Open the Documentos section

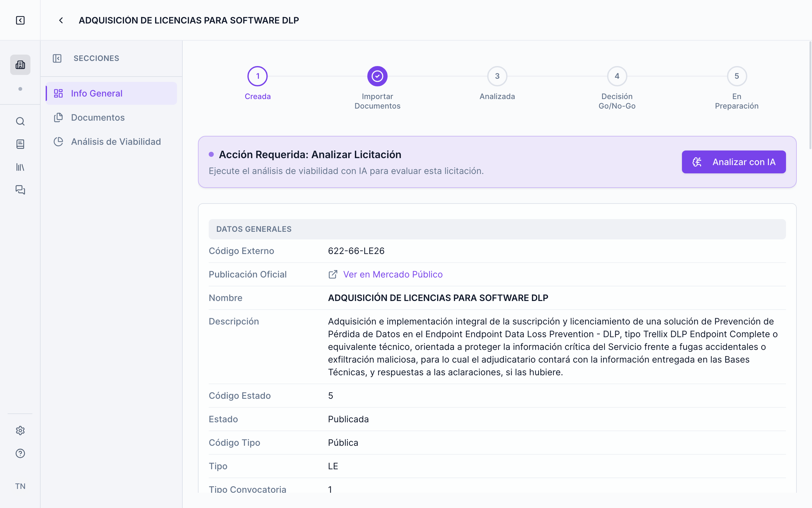point(111,117)
